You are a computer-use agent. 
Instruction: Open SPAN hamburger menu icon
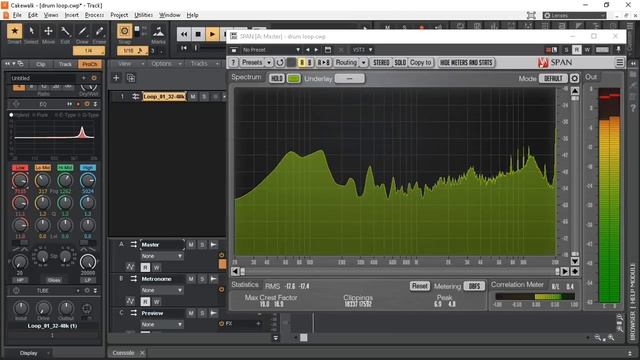click(620, 62)
